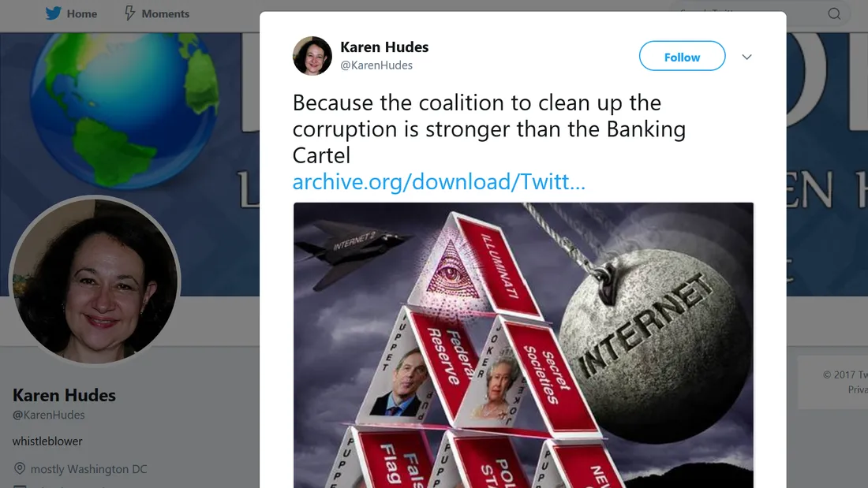This screenshot has width=868, height=488.
Task: Open the house of cards tweet image
Action: (523, 345)
